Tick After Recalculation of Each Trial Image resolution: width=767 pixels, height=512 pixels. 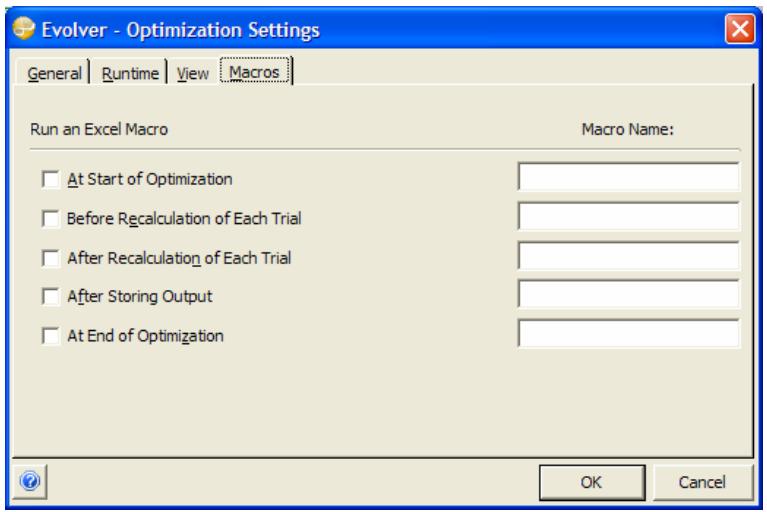(x=50, y=258)
